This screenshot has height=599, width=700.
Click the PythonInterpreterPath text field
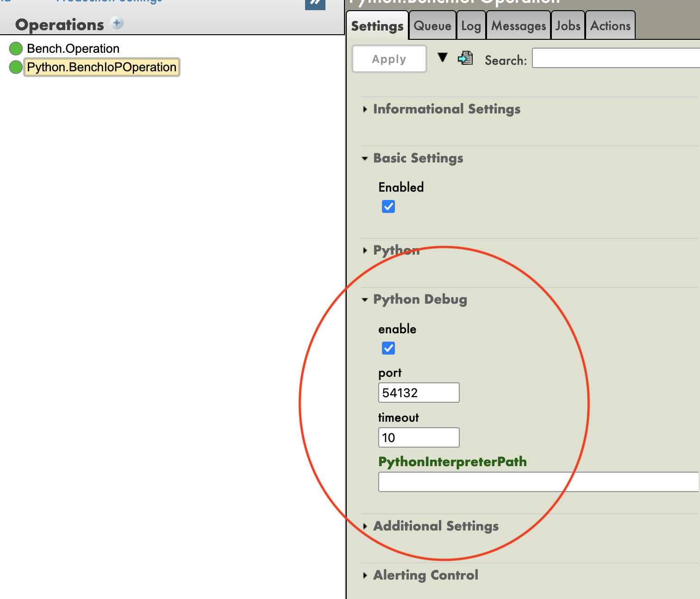coord(538,482)
